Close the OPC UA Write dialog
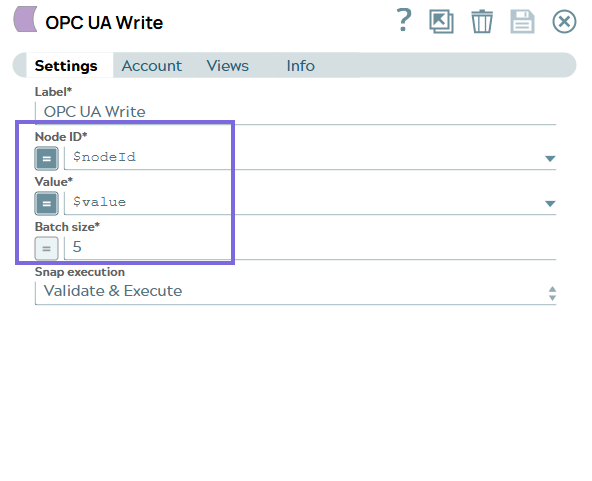 coord(564,22)
